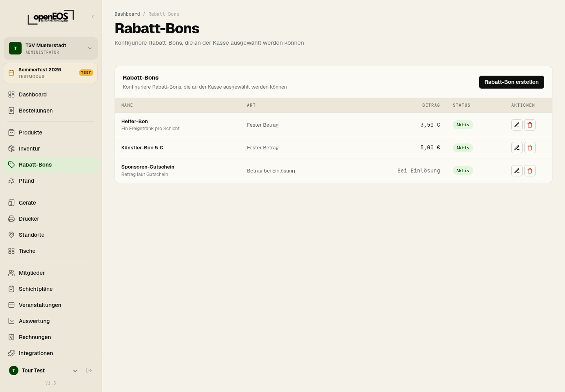Delete the Künstler-Bon 5 € entry
This screenshot has width=565, height=392.
click(x=530, y=147)
